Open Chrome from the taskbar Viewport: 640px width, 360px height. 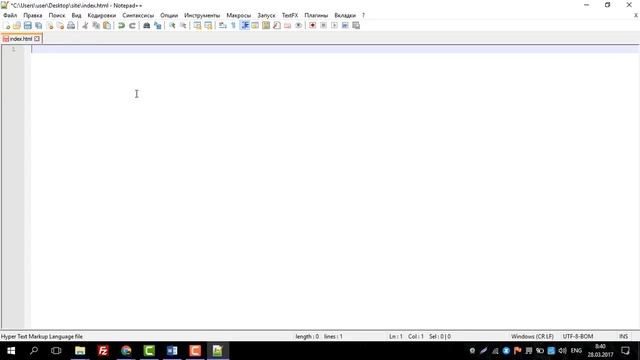(x=126, y=351)
